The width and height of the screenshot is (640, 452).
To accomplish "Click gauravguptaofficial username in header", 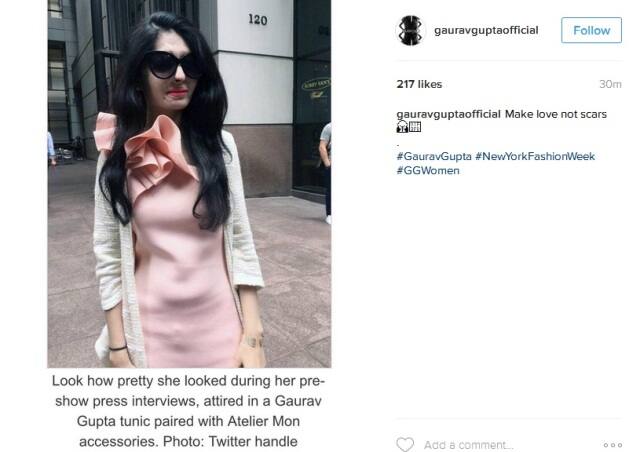I will 486,30.
